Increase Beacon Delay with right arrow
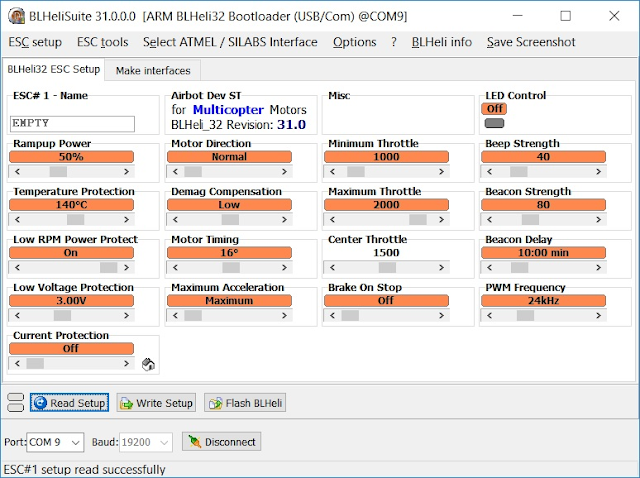This screenshot has height=478, width=640. 599,268
